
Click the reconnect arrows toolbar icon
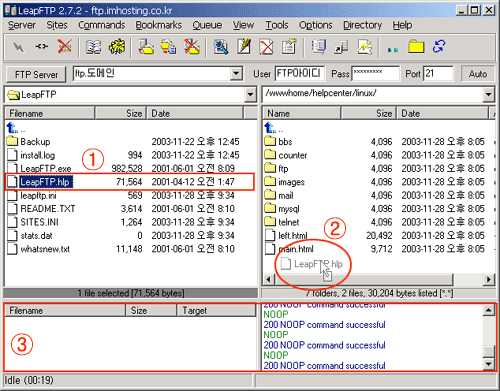point(42,47)
